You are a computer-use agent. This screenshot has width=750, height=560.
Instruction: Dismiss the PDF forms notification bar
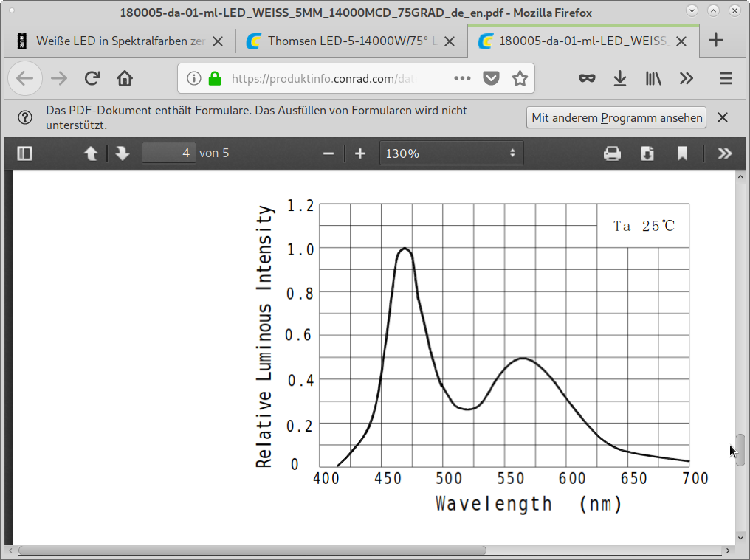pyautogui.click(x=723, y=117)
